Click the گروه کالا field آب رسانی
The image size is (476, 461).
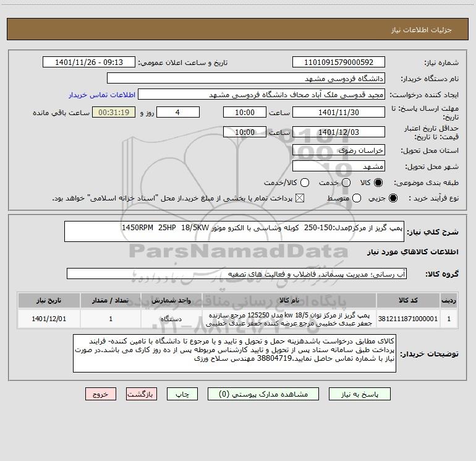(237, 274)
